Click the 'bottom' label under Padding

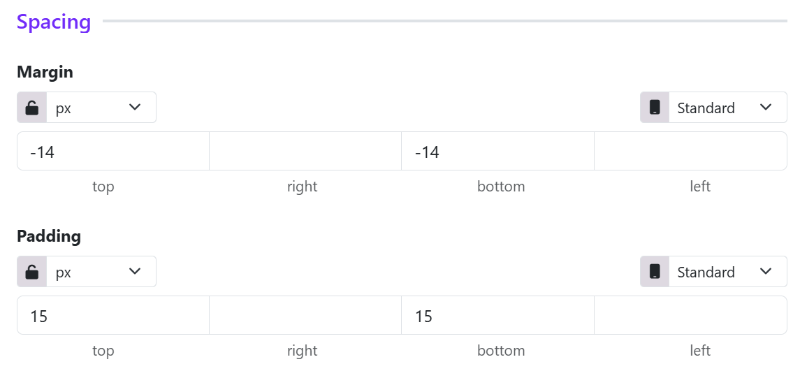501,351
